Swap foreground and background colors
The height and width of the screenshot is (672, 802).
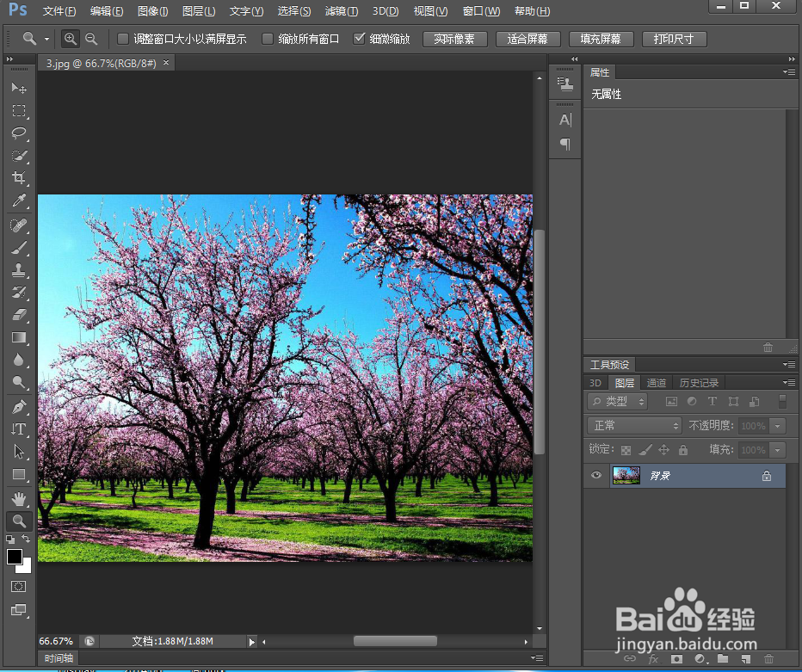tap(26, 539)
